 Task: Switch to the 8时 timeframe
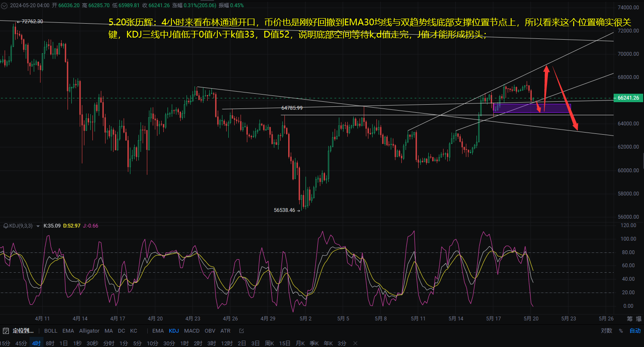point(50,343)
